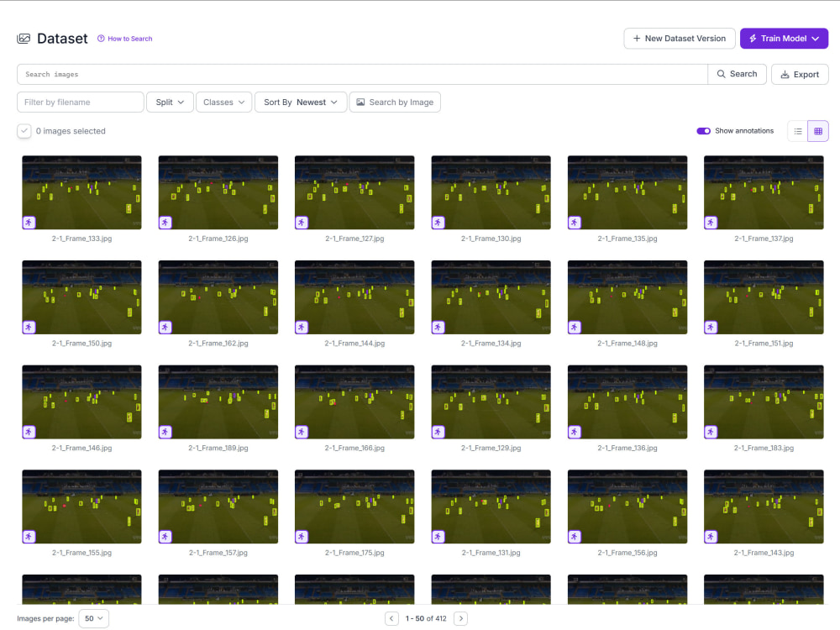
Task: Open thumbnail 2-1_Frame_127.jpg
Action: (354, 192)
